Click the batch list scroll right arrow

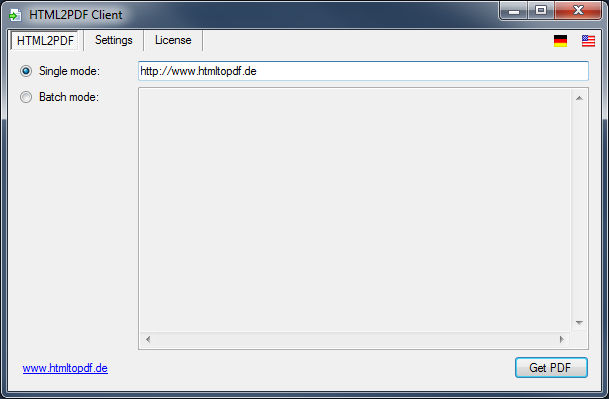(562, 339)
